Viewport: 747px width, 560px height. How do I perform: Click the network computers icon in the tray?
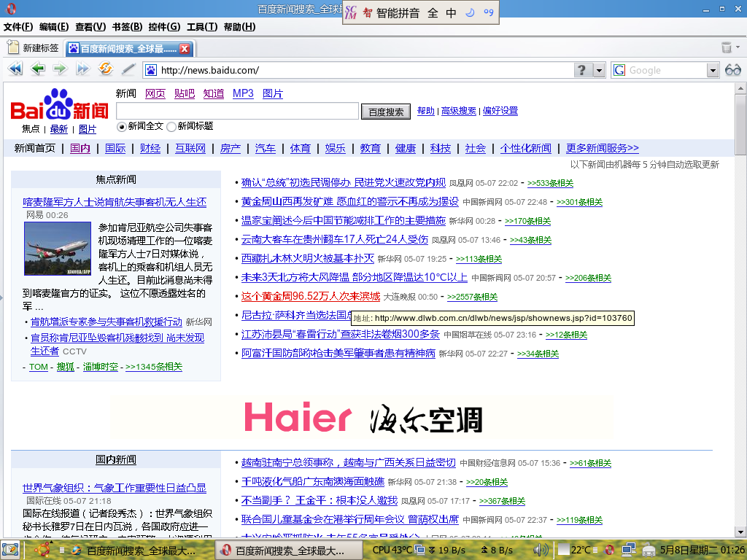pyautogui.click(x=628, y=551)
